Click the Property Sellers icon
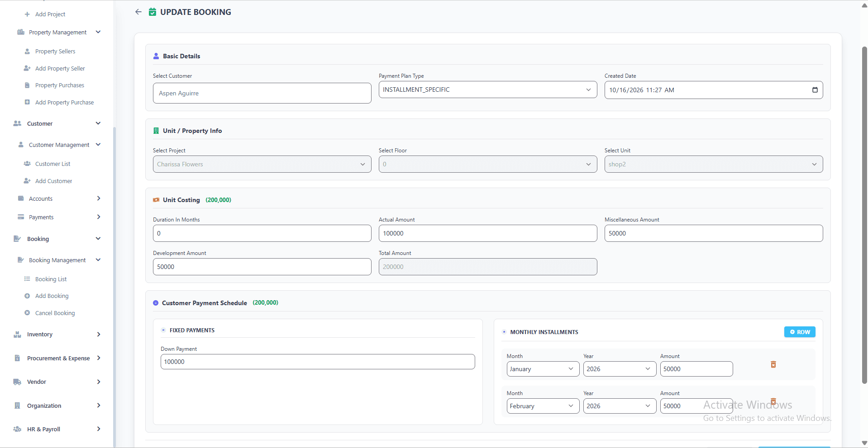Viewport: 868px width, 448px height. click(27, 51)
